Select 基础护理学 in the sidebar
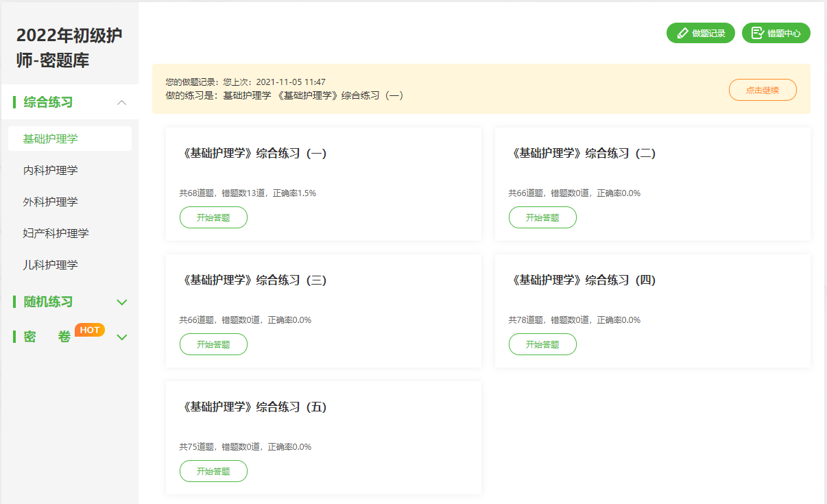This screenshot has width=827, height=504. tap(51, 139)
